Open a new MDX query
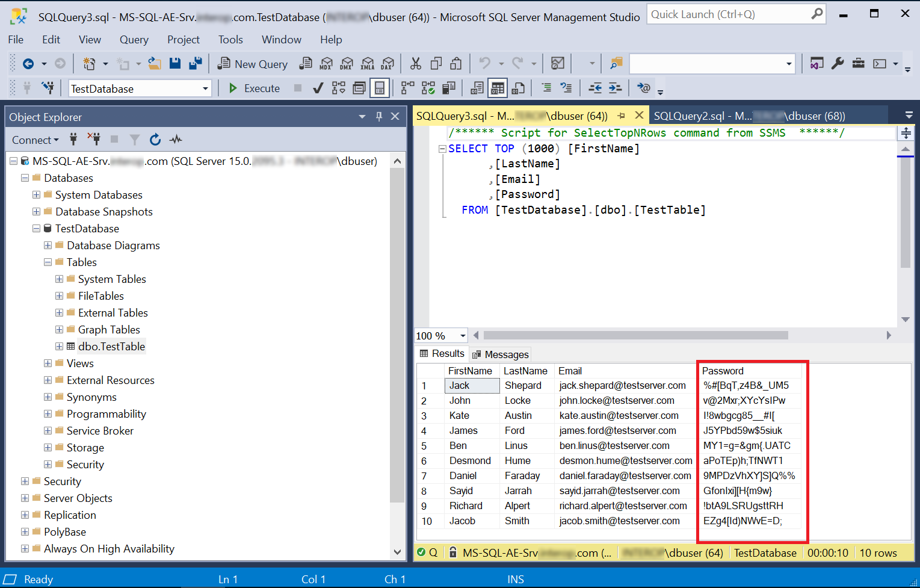The height and width of the screenshot is (588, 920). pyautogui.click(x=326, y=64)
